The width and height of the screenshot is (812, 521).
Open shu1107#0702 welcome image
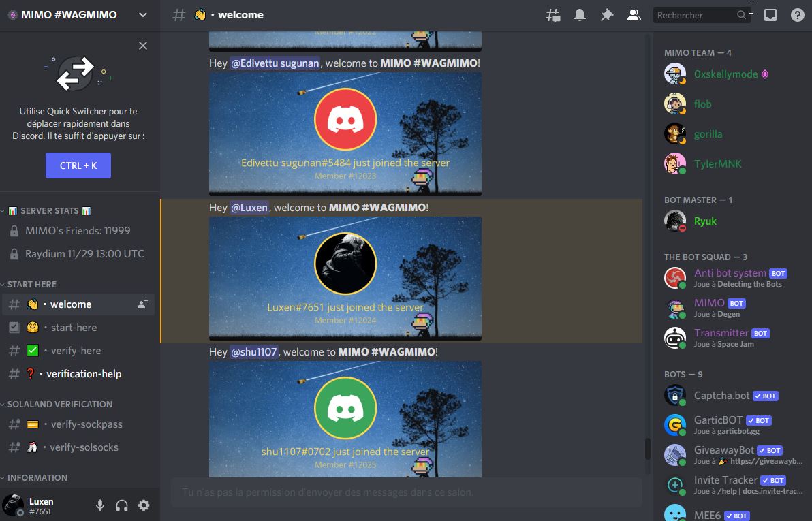(345, 419)
